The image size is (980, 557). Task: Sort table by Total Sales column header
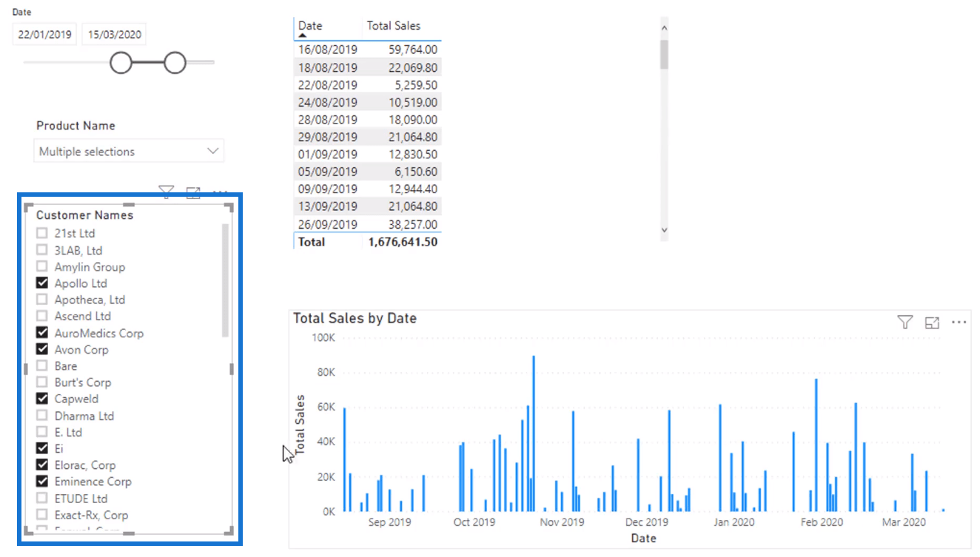point(393,26)
